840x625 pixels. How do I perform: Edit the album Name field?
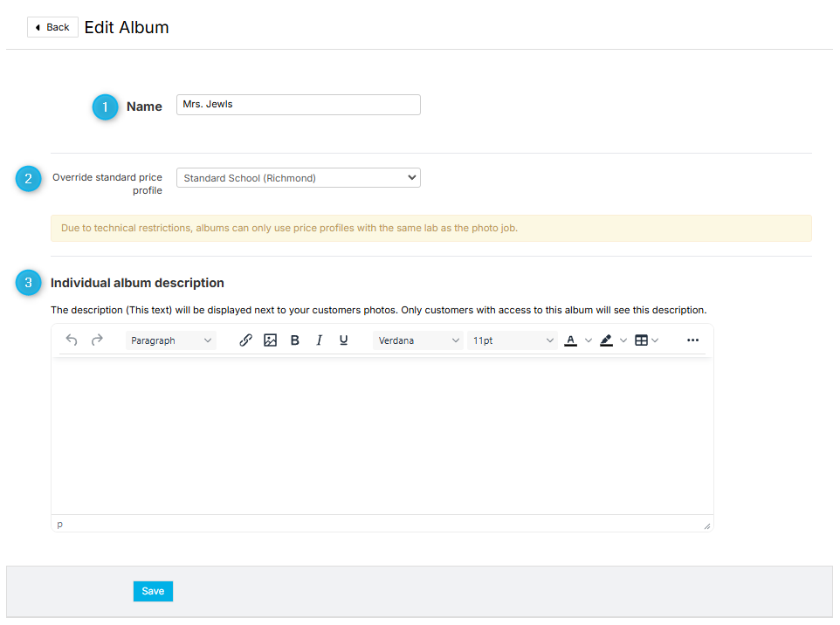pyautogui.click(x=299, y=105)
